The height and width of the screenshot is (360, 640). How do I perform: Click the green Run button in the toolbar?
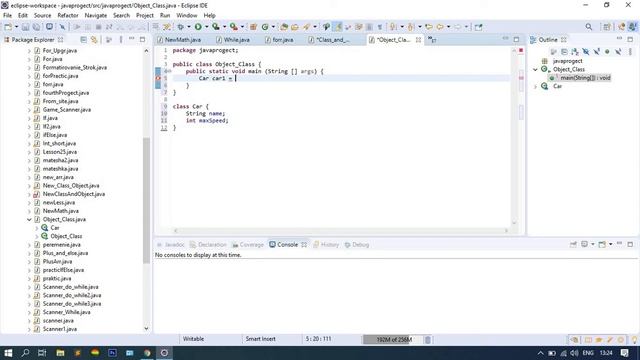pyautogui.click(x=198, y=27)
